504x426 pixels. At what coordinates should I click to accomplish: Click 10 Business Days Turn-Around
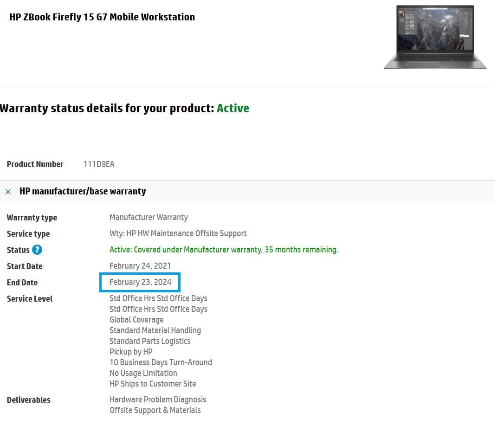coord(161,362)
